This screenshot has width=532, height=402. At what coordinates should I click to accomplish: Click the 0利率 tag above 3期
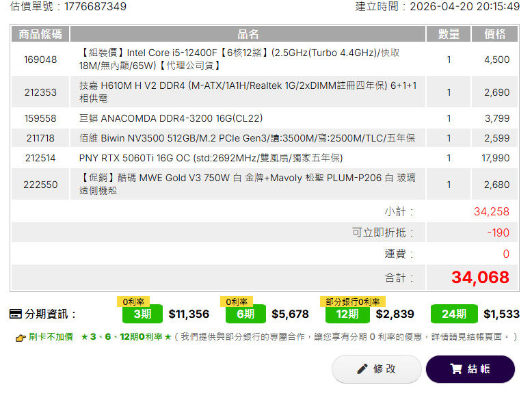coord(133,301)
